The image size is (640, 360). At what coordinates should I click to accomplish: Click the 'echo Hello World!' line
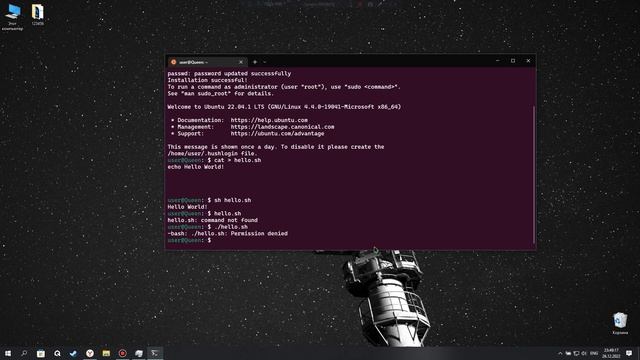196,167
